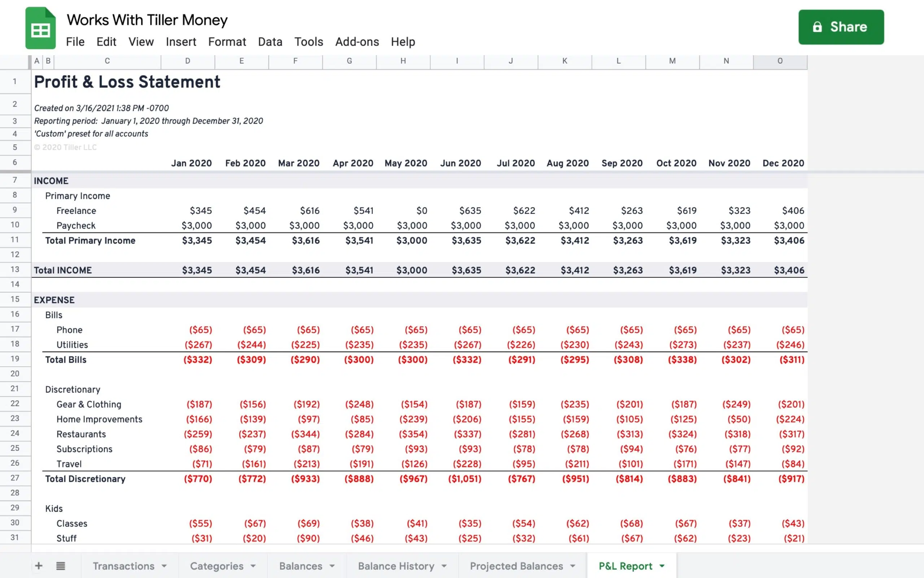The width and height of the screenshot is (924, 578).
Task: Click the Travel row label
Action: pyautogui.click(x=69, y=464)
